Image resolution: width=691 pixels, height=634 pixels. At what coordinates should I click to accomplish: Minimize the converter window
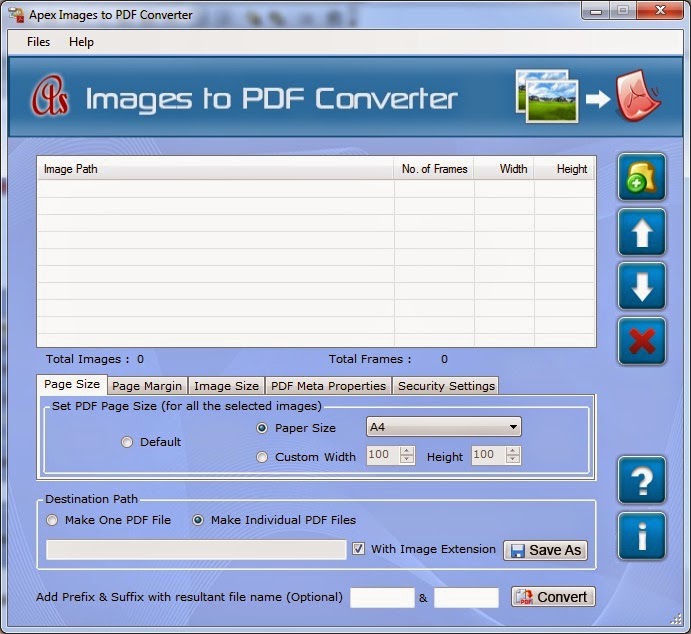click(596, 11)
